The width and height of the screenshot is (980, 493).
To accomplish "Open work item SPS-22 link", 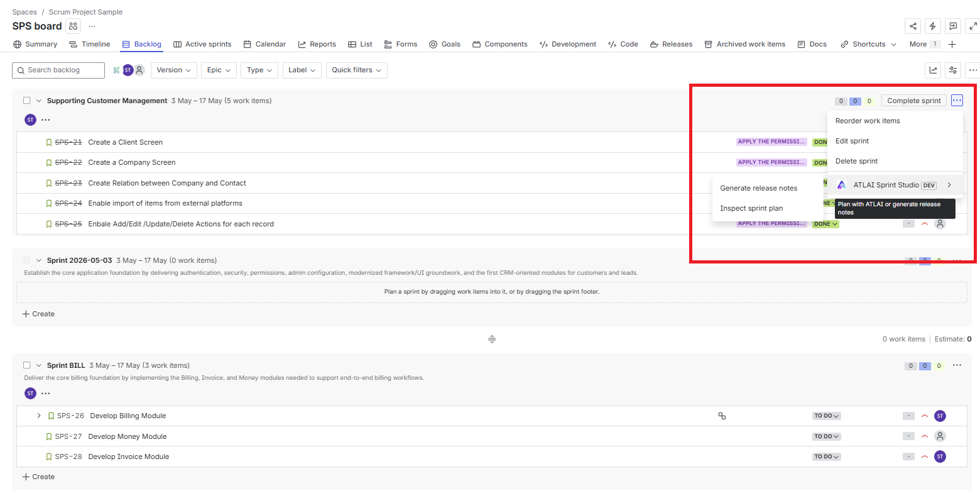I will pos(68,162).
